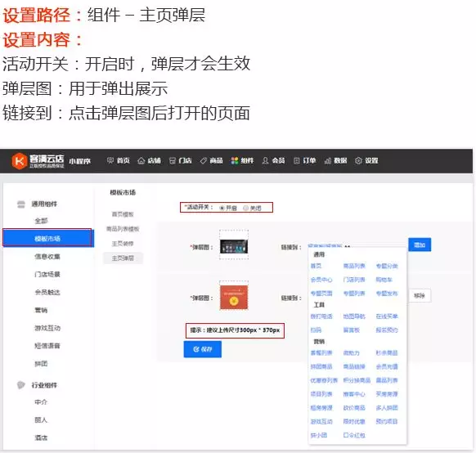The image size is (476, 453).
Task: Choose 砍价商品 in the link dropdown list
Action: (x=354, y=408)
